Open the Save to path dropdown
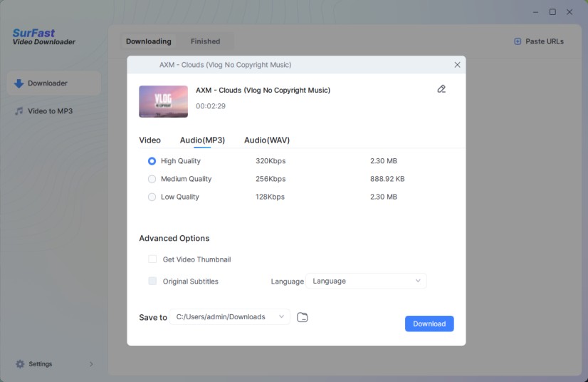The image size is (588, 382). coord(229,317)
